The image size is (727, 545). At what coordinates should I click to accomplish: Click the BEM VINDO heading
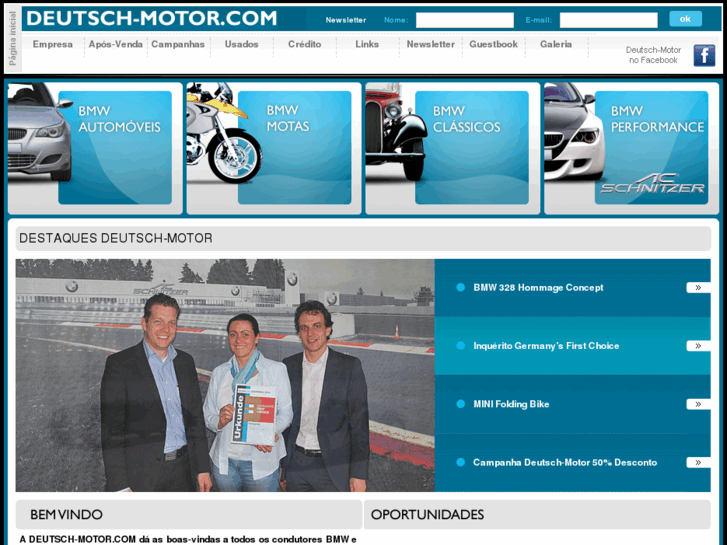[66, 514]
